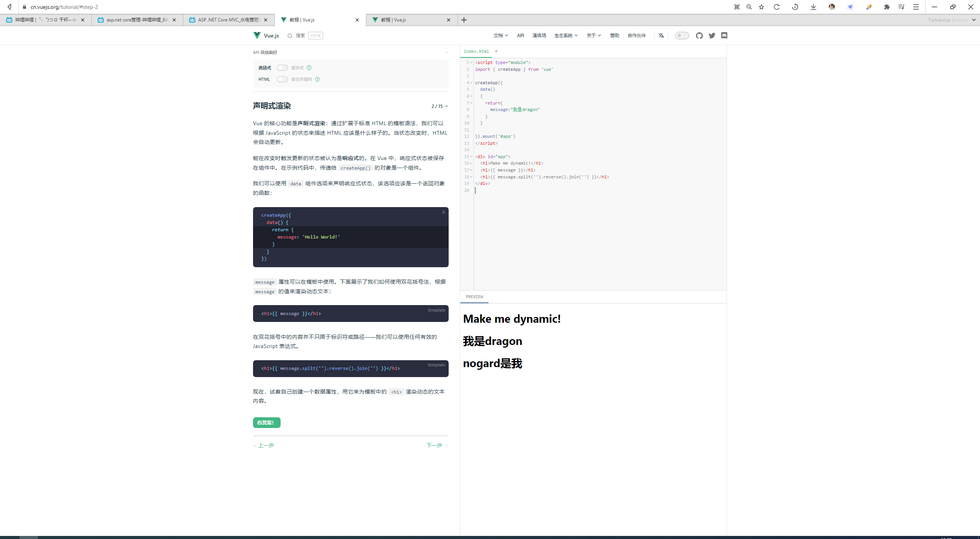Open the API nav link
Image resolution: width=980 pixels, height=539 pixels.
pos(521,36)
